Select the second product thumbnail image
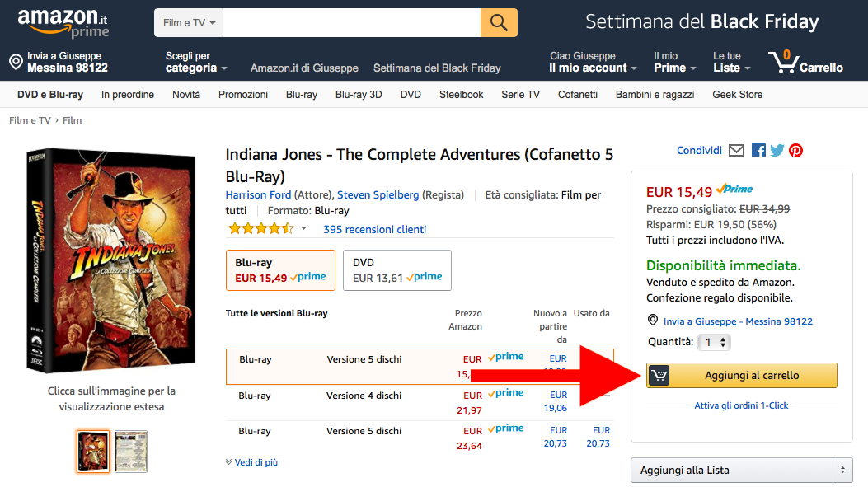The image size is (868, 487). point(131,452)
